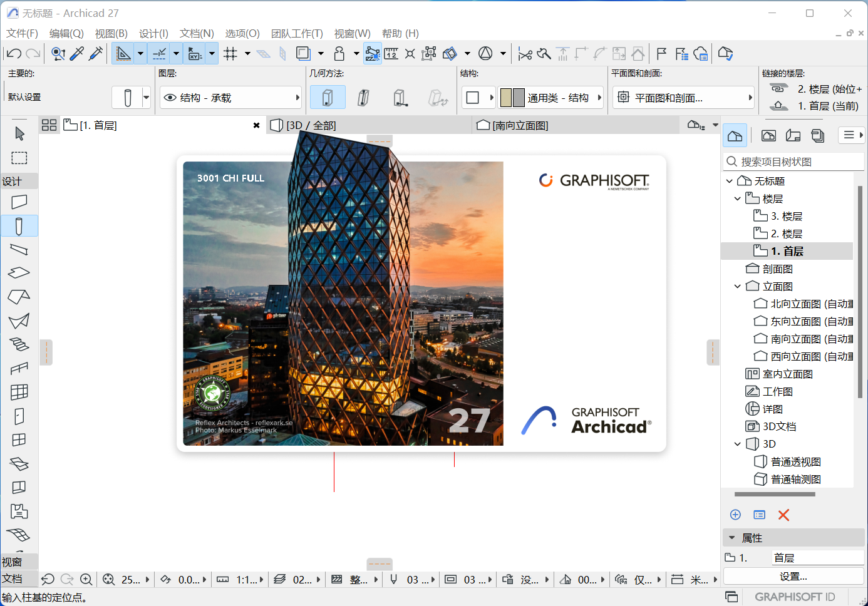Screen dimensions: 868x606
Task: Select the Door tool in toolbox
Action: [x=19, y=416]
